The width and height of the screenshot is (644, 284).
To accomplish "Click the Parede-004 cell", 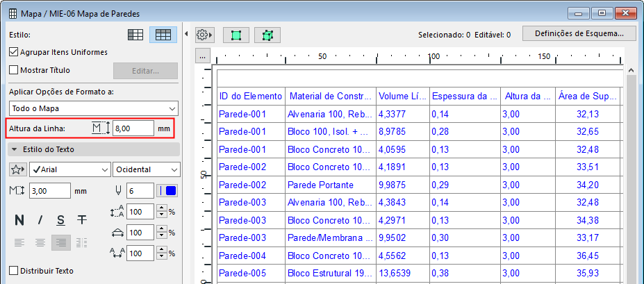I will (251, 256).
